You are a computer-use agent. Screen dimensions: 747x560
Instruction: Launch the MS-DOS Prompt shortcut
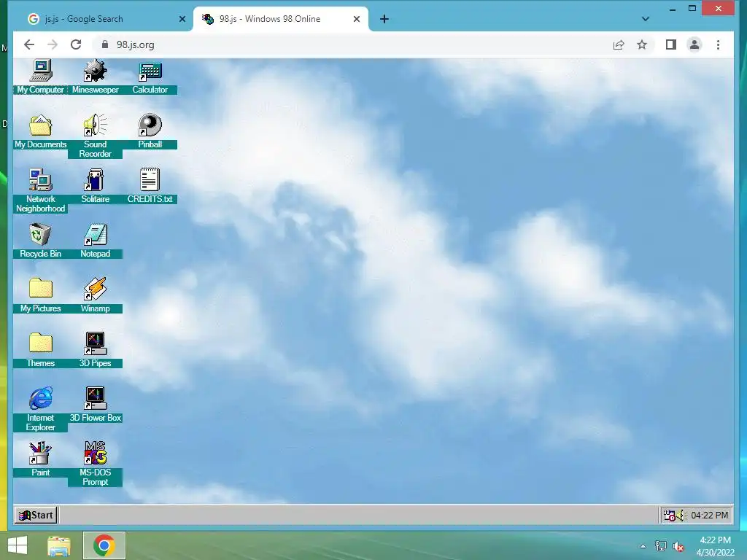(96, 464)
